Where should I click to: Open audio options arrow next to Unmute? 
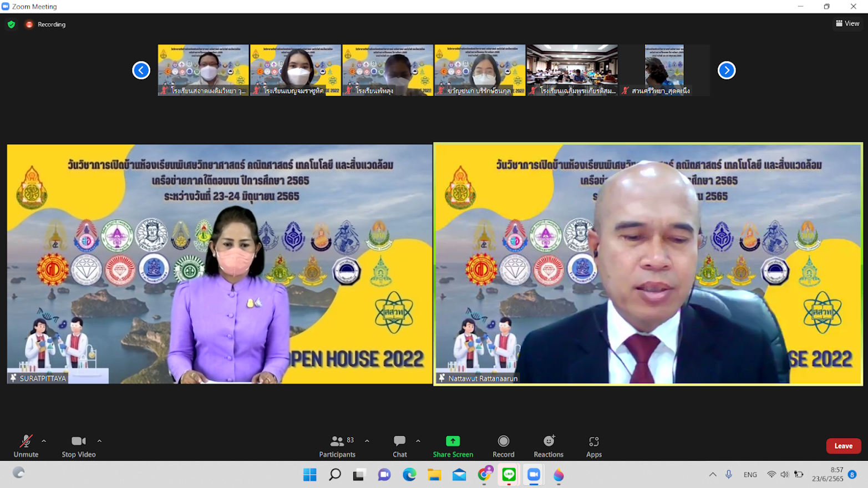point(44,441)
